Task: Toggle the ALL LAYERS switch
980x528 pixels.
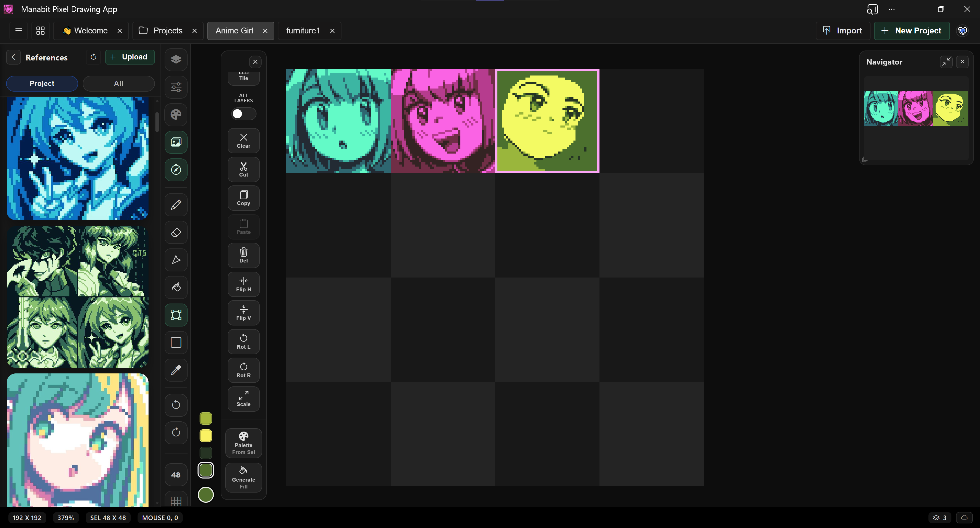Action: pos(243,113)
